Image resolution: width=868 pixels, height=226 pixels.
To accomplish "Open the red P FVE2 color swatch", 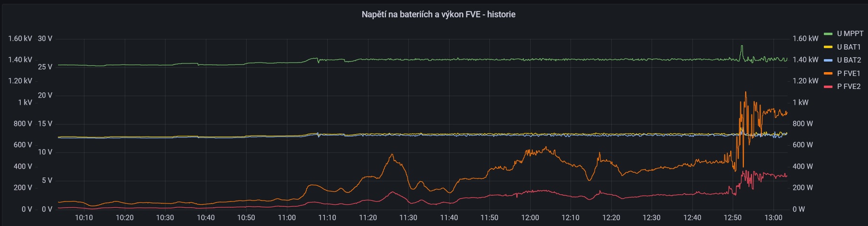I will point(828,87).
